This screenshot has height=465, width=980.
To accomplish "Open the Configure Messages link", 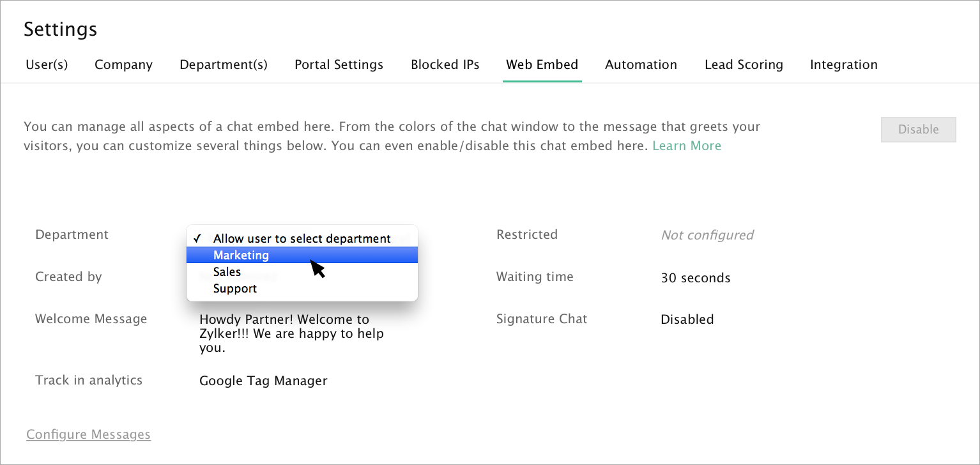I will click(88, 434).
